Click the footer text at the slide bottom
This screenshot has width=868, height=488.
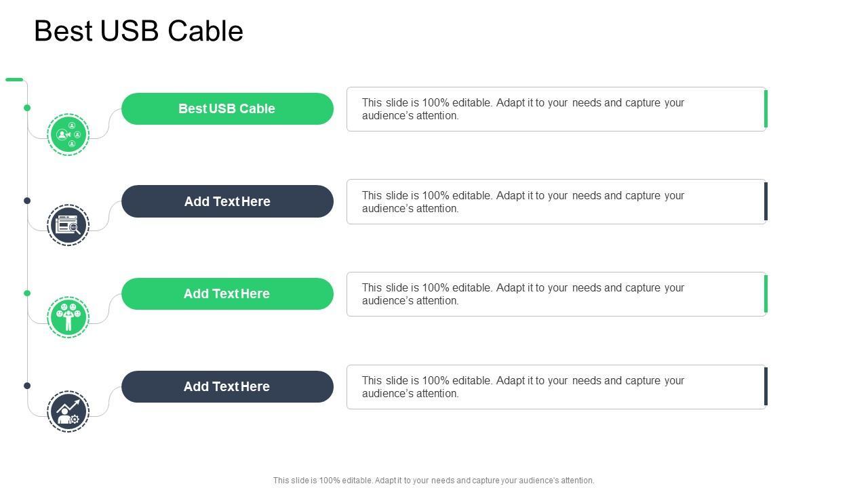(x=433, y=481)
